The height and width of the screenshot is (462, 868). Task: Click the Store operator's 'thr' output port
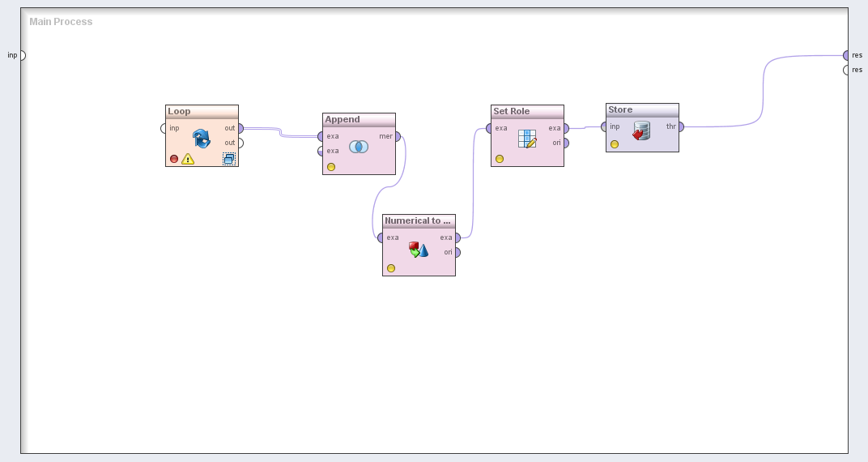click(681, 126)
